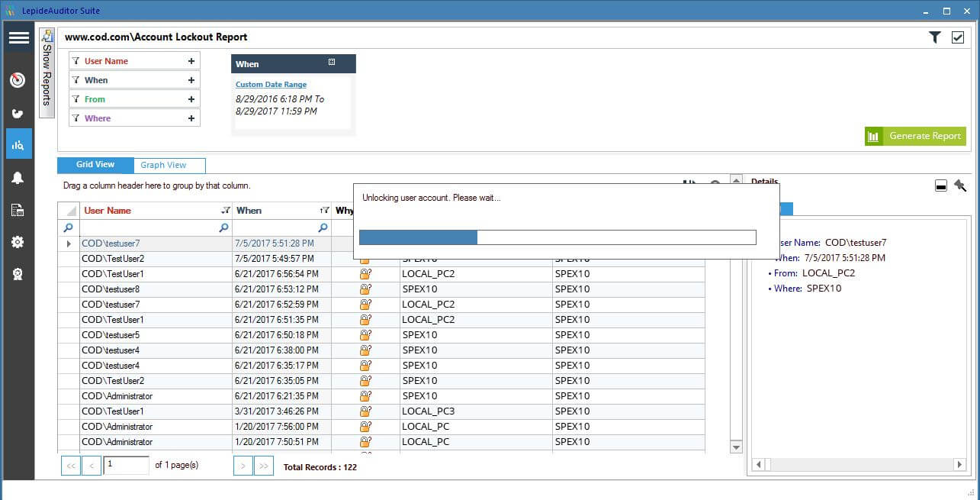Click the lock icon for 3/31/2017 3:46:26 PM row
This screenshot has width=980, height=500.
coord(365,411)
